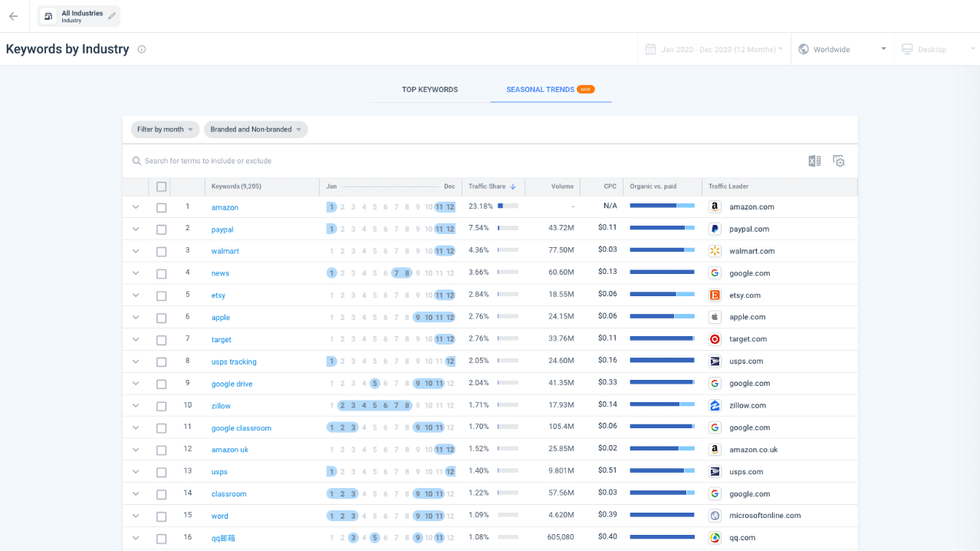Check the box for amazon row

click(x=161, y=207)
